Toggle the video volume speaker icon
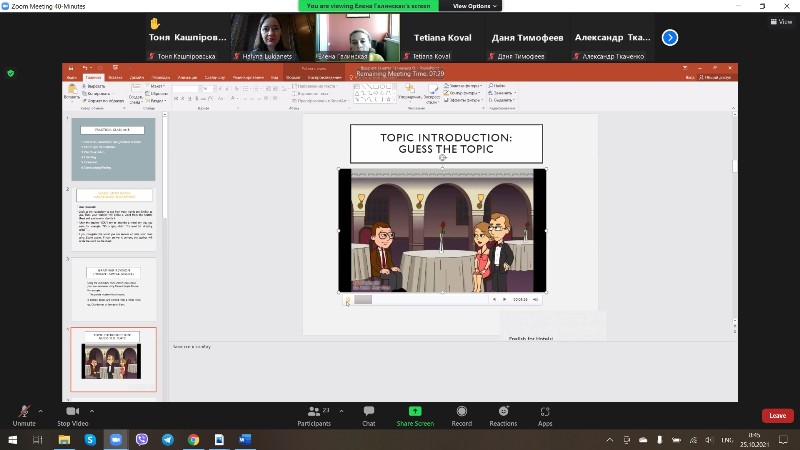 [535, 299]
